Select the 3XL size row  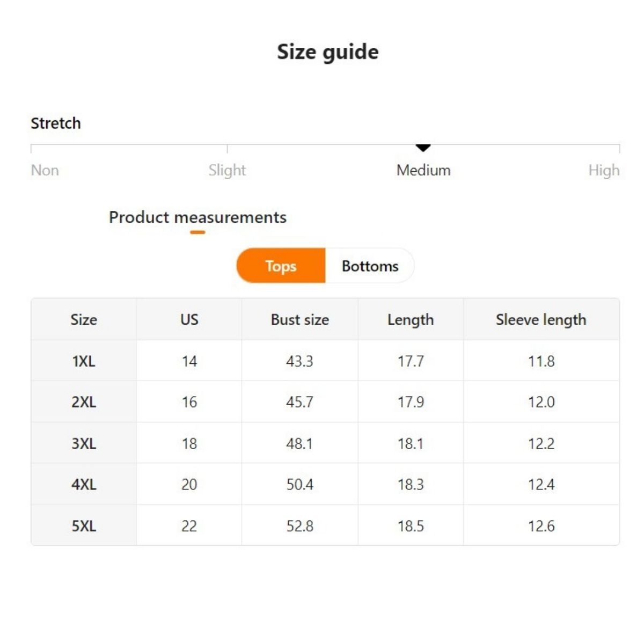[x=84, y=443]
